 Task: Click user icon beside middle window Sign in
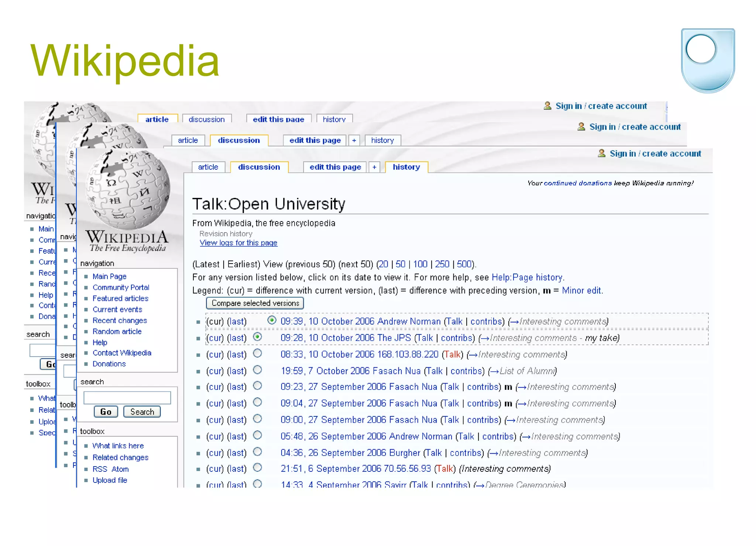click(581, 127)
